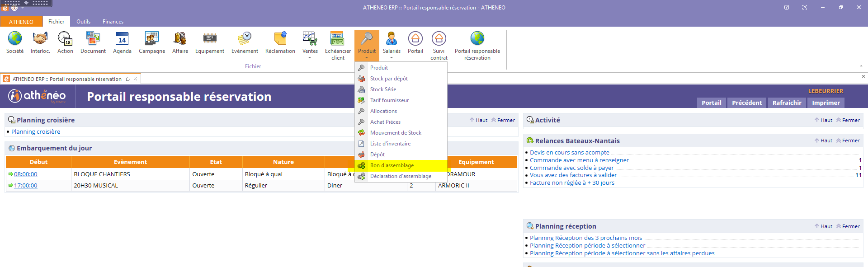Screen dimensions: 868x267
Task: Open the Agenda calendar icon
Action: click(122, 43)
